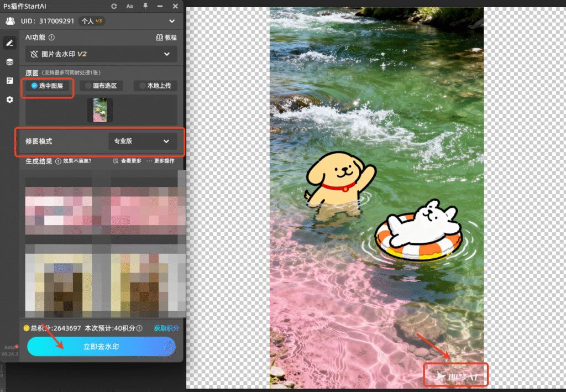Select the 画布选区 radio option
The height and width of the screenshot is (392, 566).
point(102,86)
